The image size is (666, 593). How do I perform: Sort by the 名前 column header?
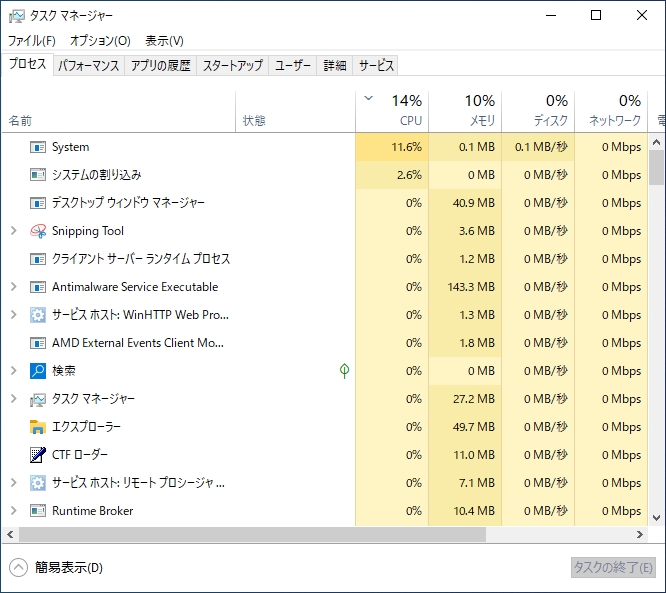[x=119, y=111]
